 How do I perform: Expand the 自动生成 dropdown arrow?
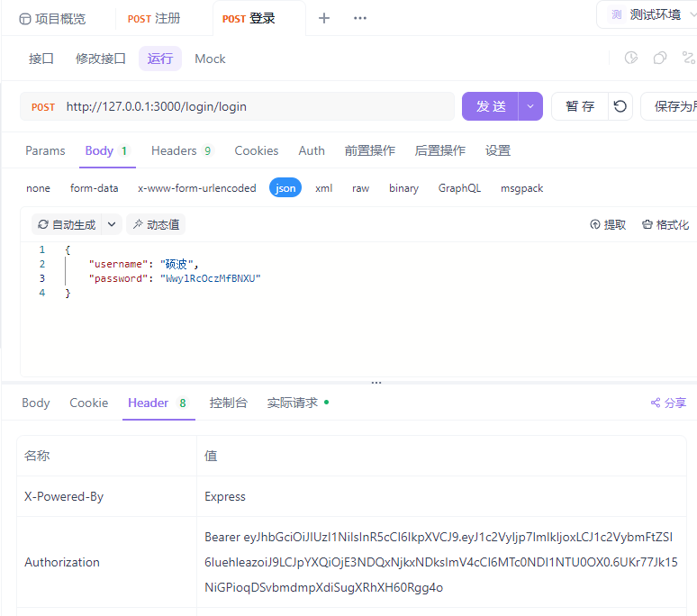tap(112, 224)
